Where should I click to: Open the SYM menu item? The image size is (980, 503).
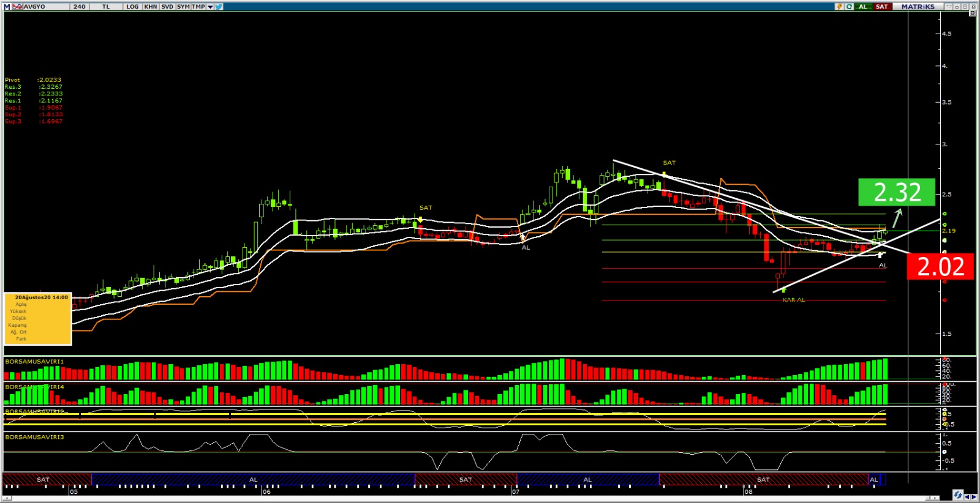(183, 7)
